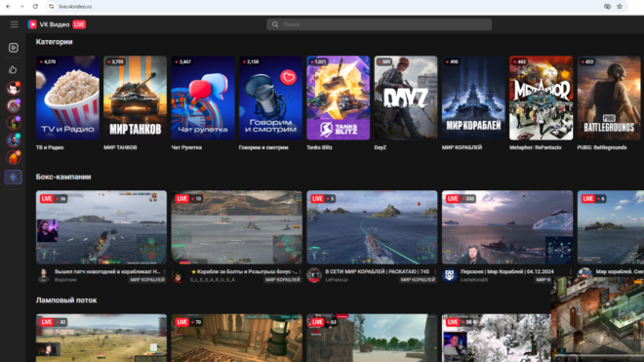
Task: Click the Поиск search field
Action: pyautogui.click(x=380, y=24)
